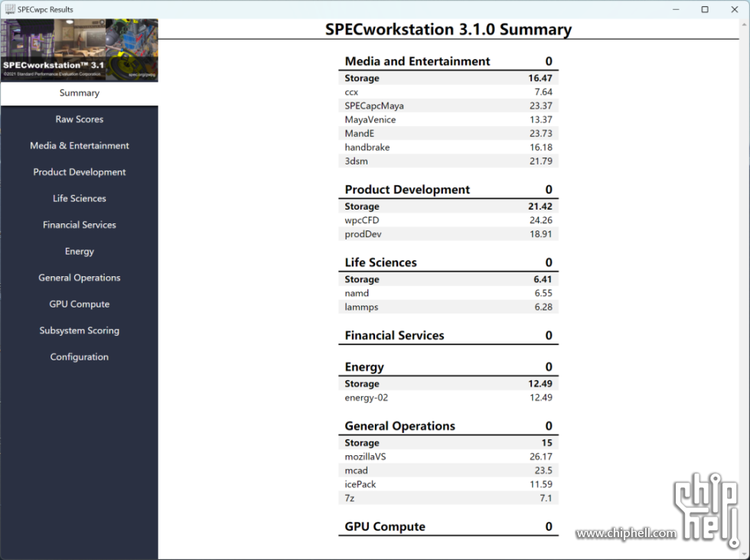Screen dimensions: 750x560
Task: Open Media & Entertainment sidebar section
Action: click(x=80, y=146)
